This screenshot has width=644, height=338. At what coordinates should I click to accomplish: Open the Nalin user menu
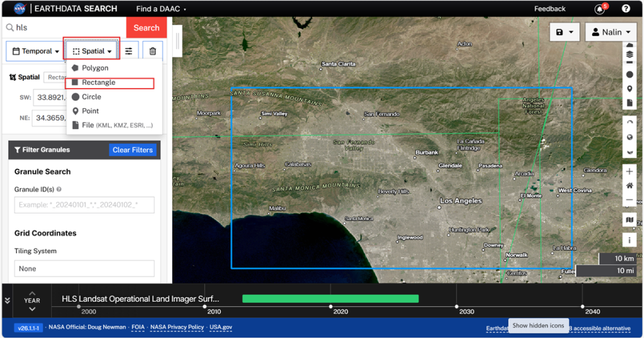tap(611, 32)
